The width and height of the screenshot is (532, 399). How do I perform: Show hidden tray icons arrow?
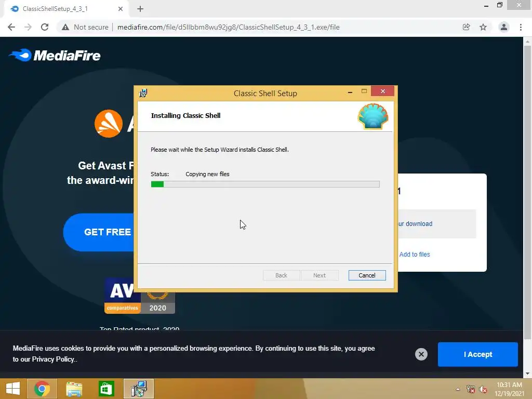click(458, 389)
